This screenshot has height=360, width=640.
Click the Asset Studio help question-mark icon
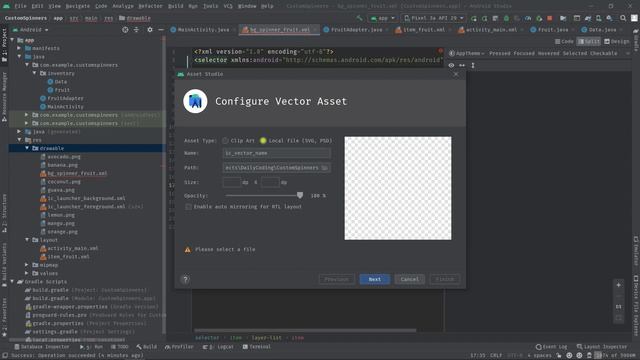[185, 280]
